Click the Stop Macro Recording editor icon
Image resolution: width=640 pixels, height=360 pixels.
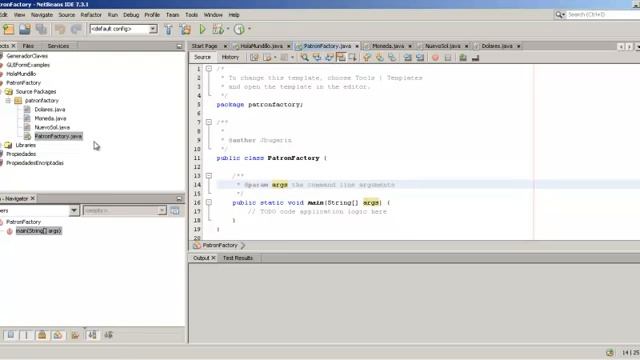tap(448, 58)
